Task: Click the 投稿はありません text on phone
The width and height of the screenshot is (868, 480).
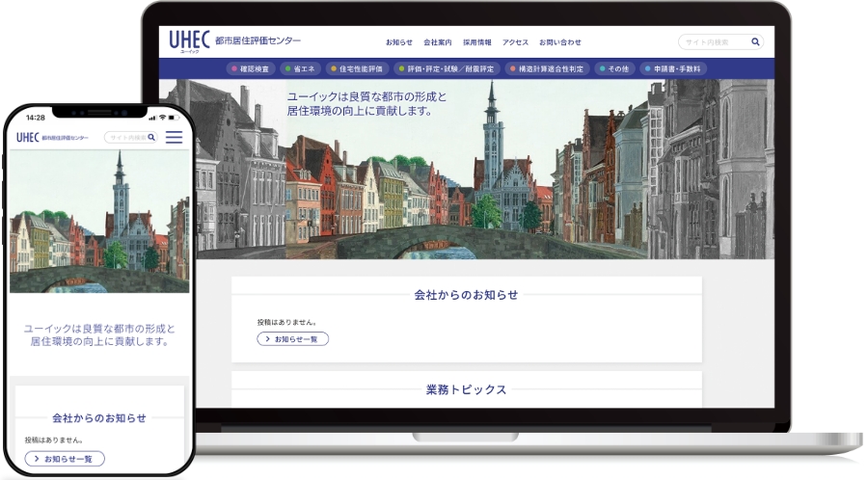Action: tap(54, 440)
